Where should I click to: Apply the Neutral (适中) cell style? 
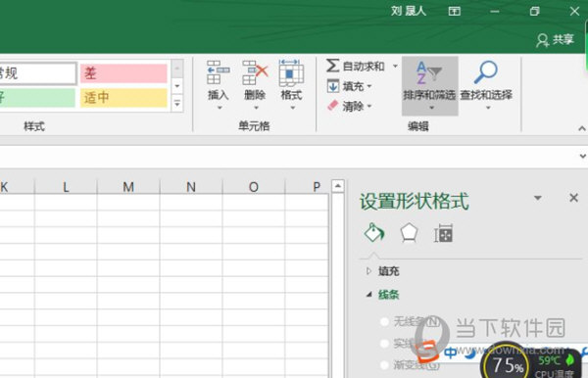click(123, 97)
